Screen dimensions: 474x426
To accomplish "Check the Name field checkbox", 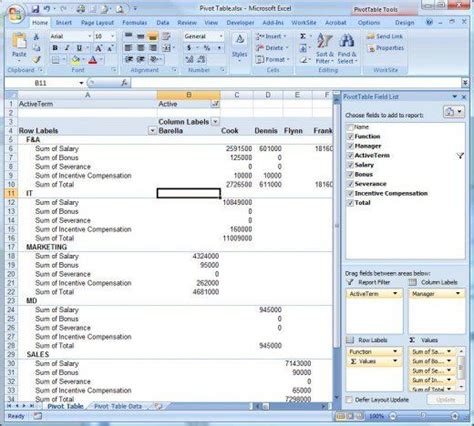I will [x=350, y=127].
